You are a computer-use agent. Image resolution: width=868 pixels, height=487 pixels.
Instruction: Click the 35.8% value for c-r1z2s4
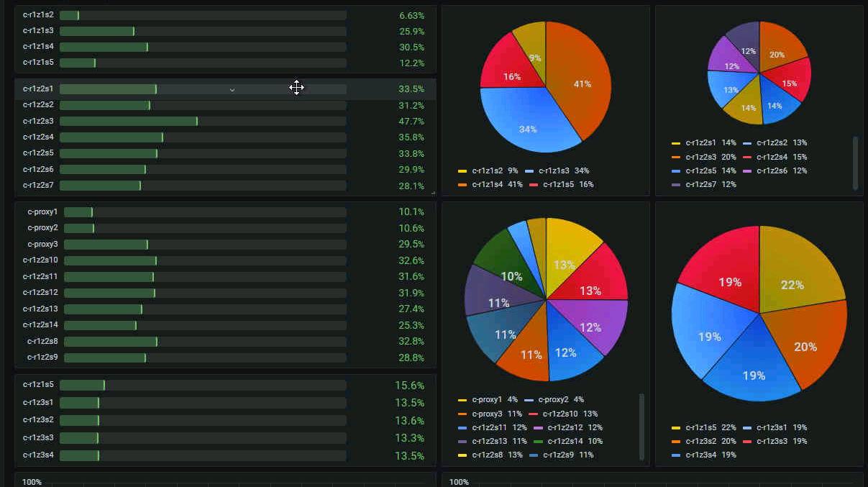[x=411, y=137]
